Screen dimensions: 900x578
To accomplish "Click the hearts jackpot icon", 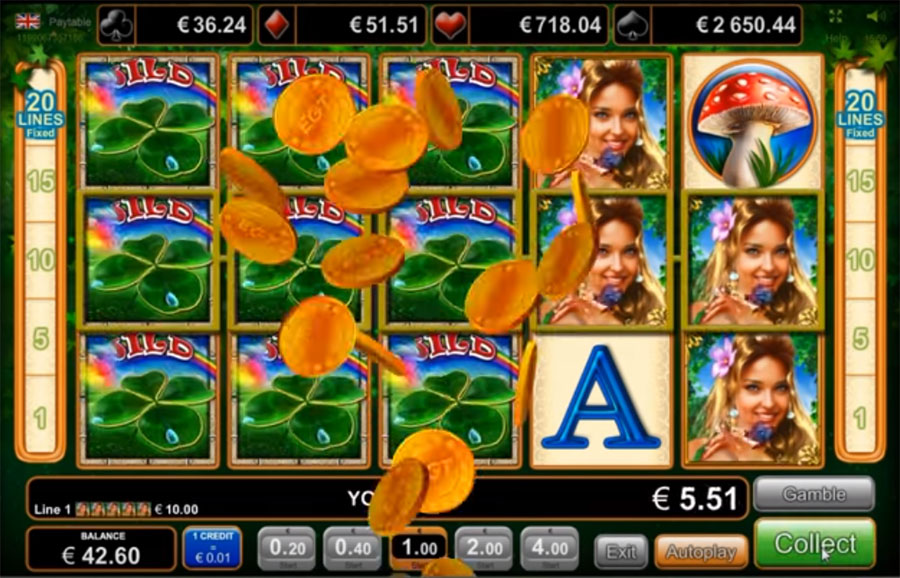I will pyautogui.click(x=450, y=25).
